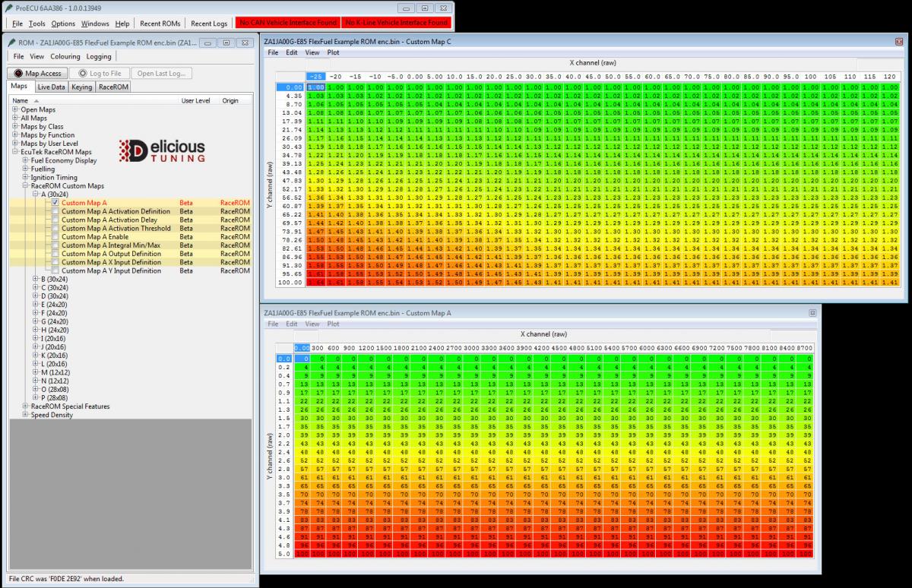Select the Maps by User Level label
The width and height of the screenshot is (912, 588).
49,143
